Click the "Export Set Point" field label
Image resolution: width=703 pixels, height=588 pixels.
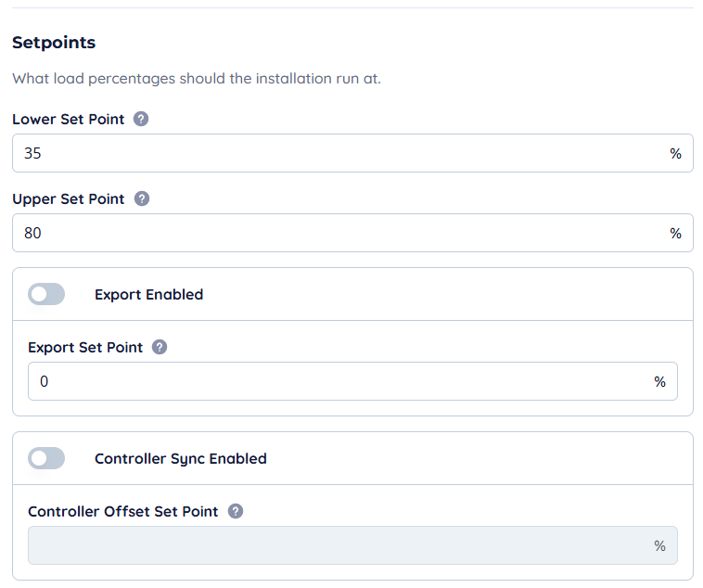tap(85, 347)
